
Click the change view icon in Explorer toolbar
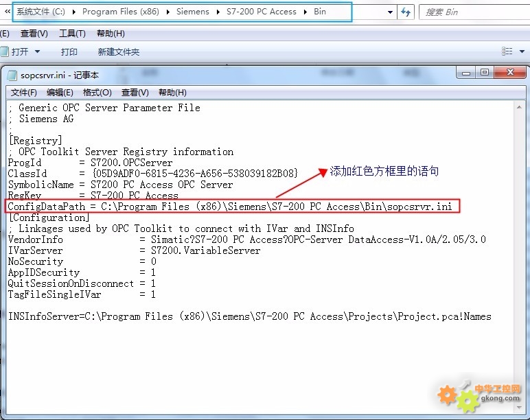click(x=507, y=51)
